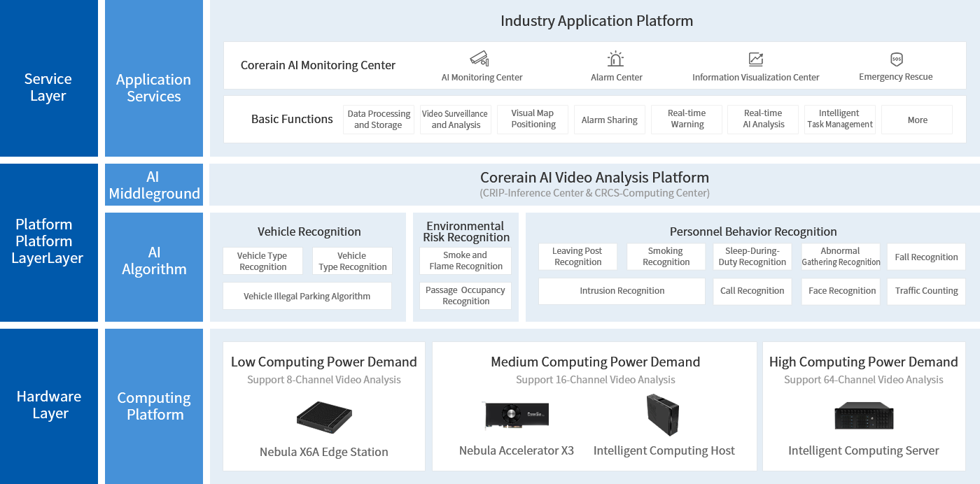Viewport: 980px width, 484px height.
Task: Click the Information Visualization Center chart icon
Action: (x=755, y=59)
